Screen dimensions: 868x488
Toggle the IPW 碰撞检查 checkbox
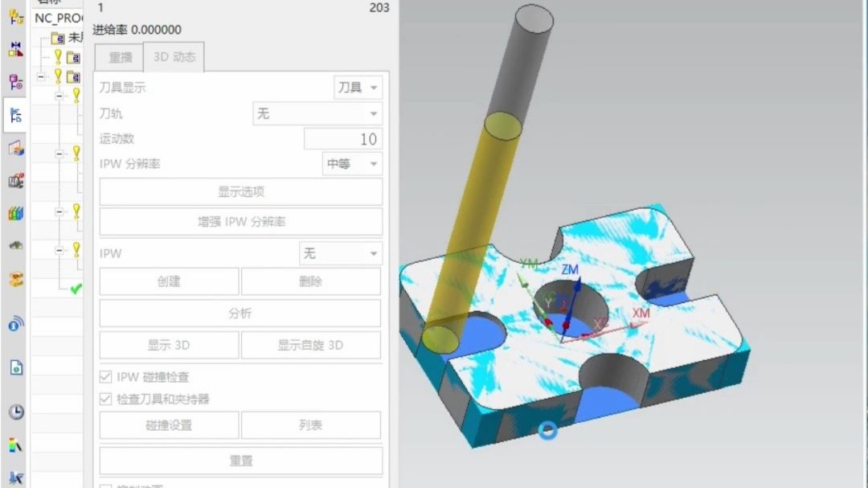coord(105,377)
